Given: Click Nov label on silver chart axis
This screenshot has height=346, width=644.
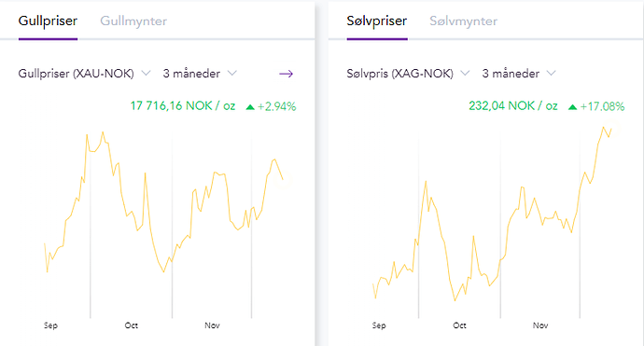Looking at the screenshot, I should 540,325.
